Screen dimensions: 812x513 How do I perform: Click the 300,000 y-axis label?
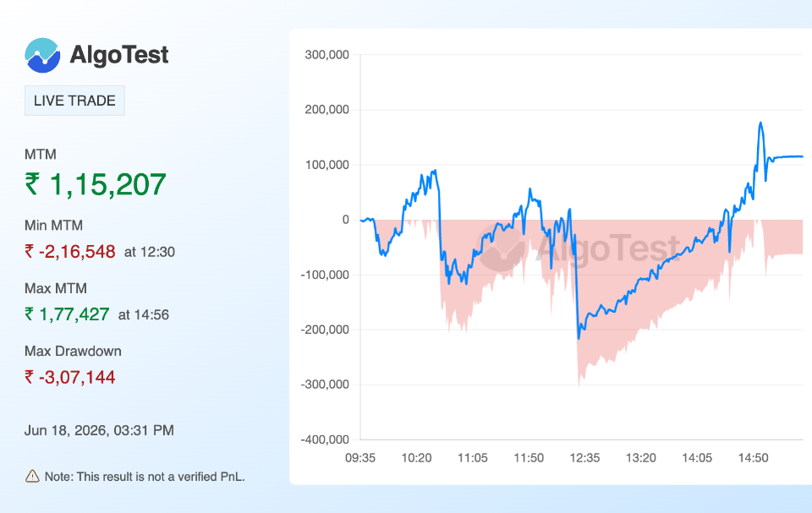point(326,55)
